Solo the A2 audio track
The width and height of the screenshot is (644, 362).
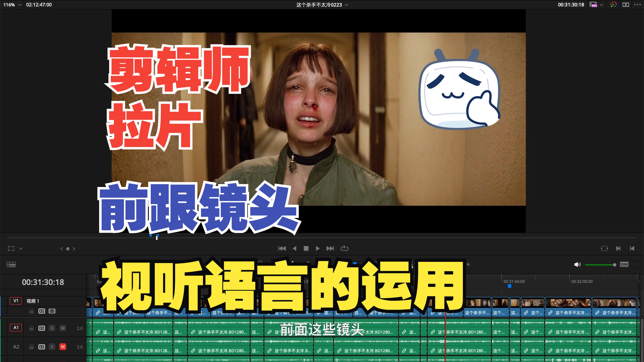coord(52,347)
